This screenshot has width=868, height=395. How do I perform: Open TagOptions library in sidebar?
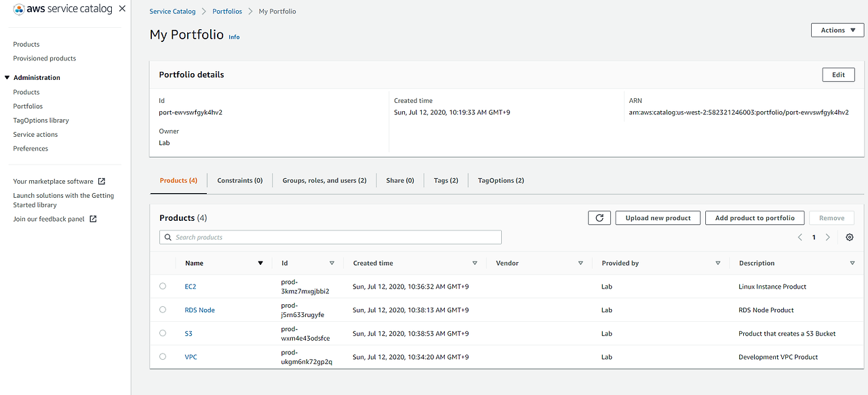tap(41, 121)
